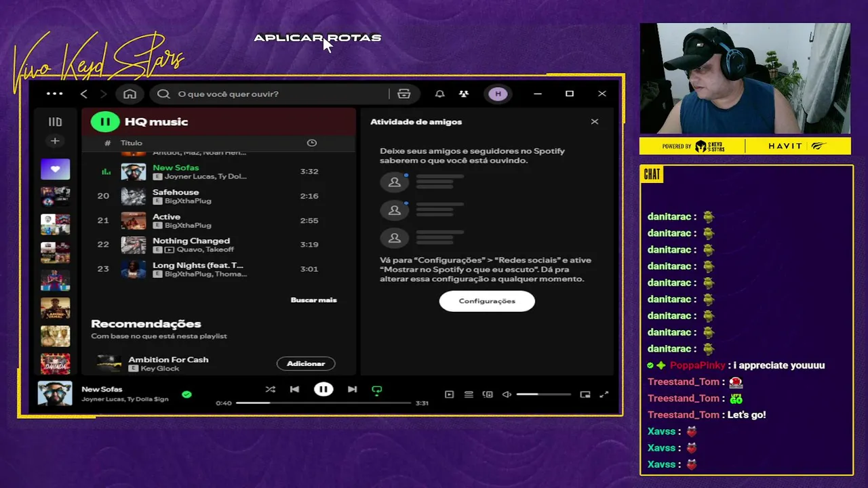The image size is (868, 488).
Task: Toggle the green saved checkmark
Action: coord(186,394)
